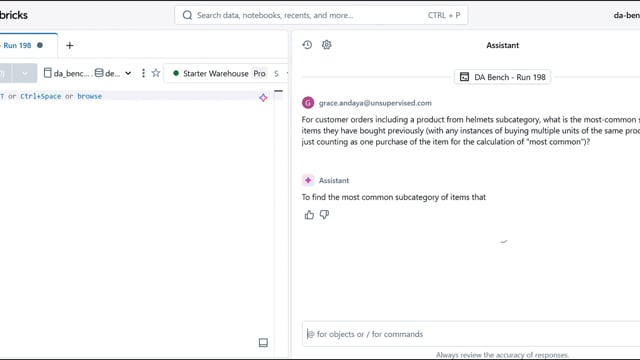Click the pink Assistant avatar icon
Screen dimensions: 640x360
pos(308,180)
